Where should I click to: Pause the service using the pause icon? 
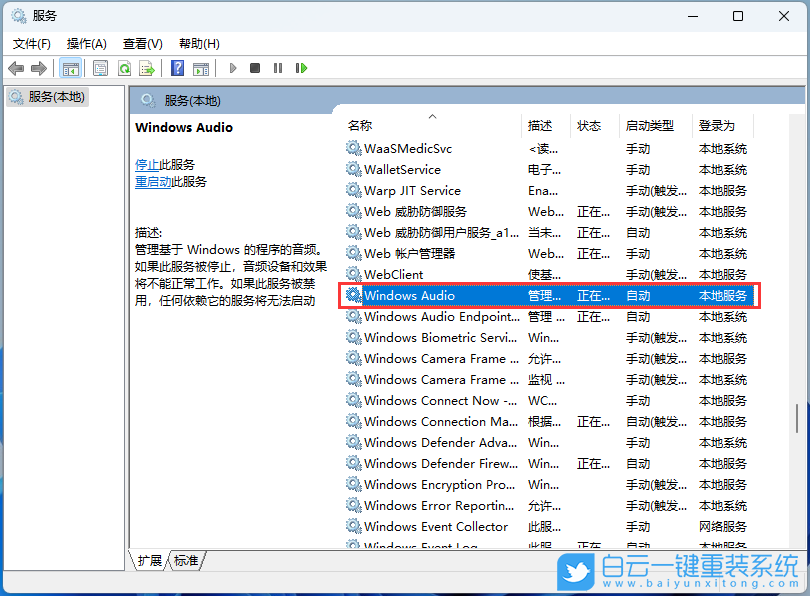278,68
